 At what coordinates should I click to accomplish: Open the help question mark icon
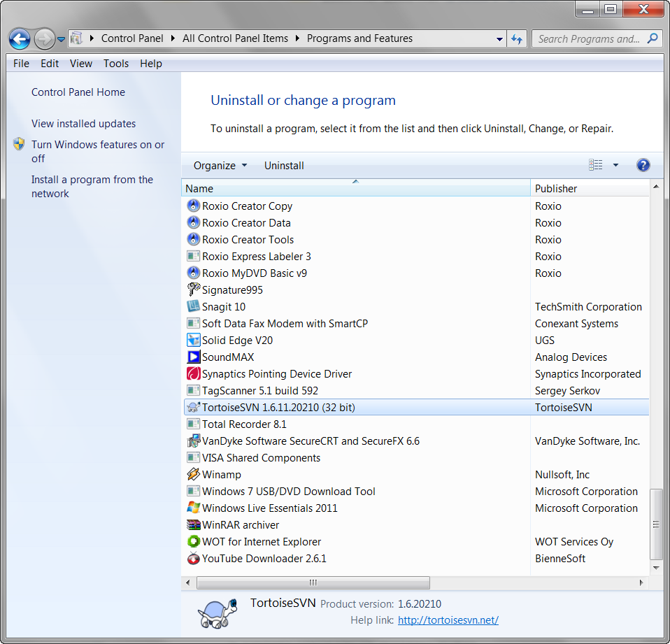[643, 166]
